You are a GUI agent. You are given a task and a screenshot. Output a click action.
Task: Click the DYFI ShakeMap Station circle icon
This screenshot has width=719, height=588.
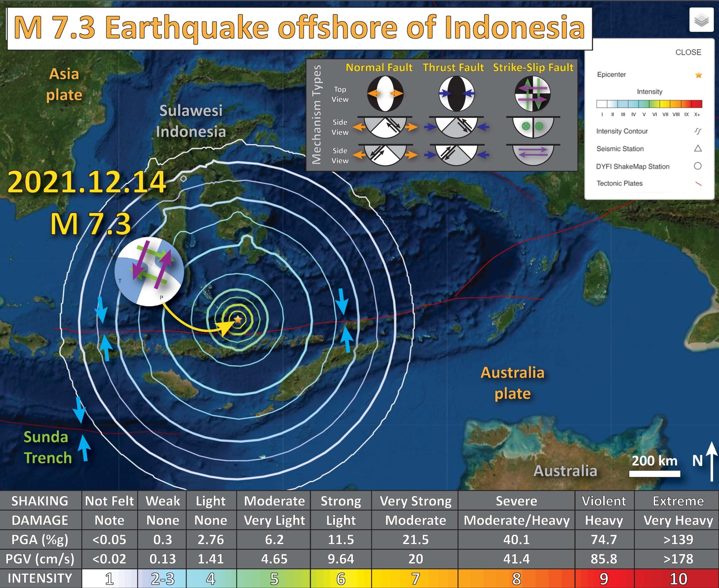coord(698,166)
